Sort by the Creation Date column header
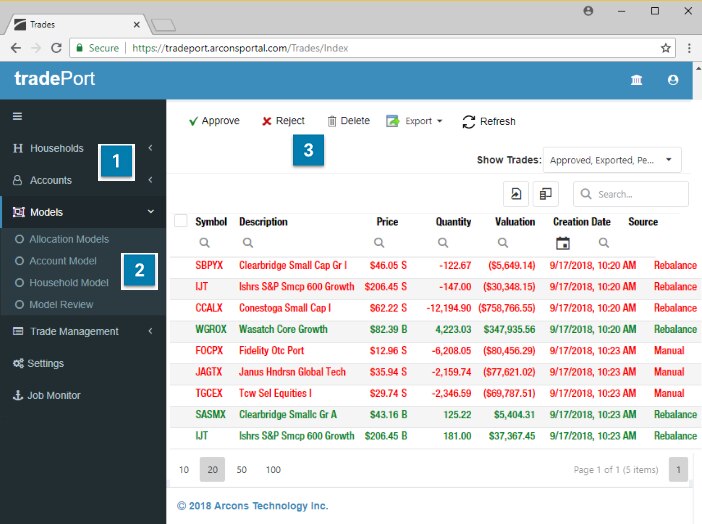702x524 pixels. click(582, 222)
